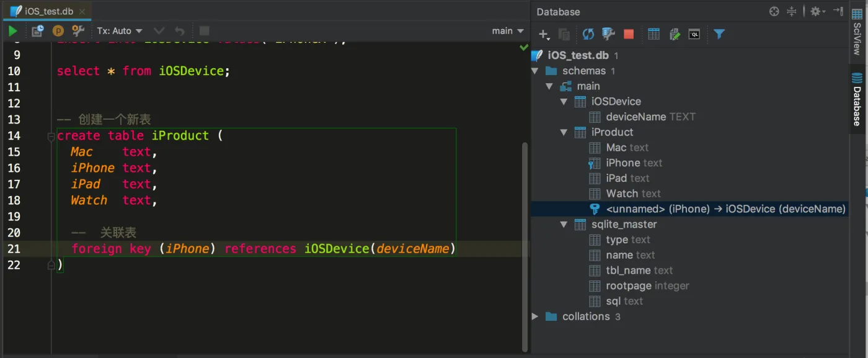The height and width of the screenshot is (358, 868).
Task: Open the Database panel gear settings menu
Action: (818, 11)
